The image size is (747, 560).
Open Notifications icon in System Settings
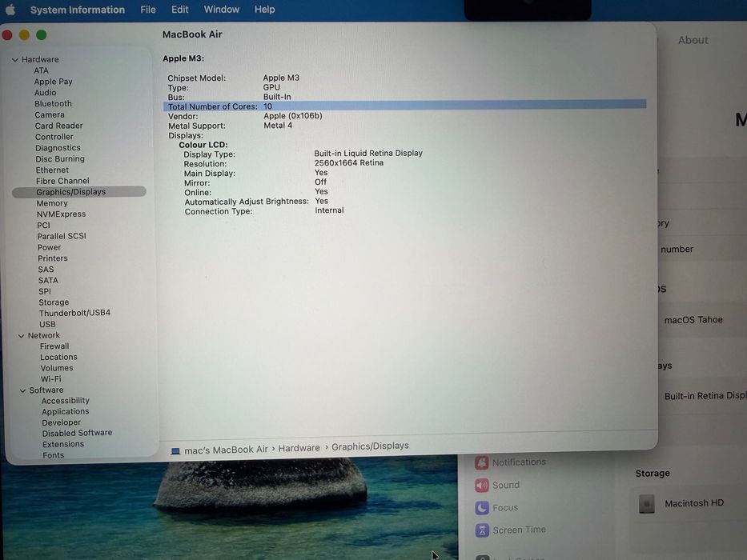482,462
